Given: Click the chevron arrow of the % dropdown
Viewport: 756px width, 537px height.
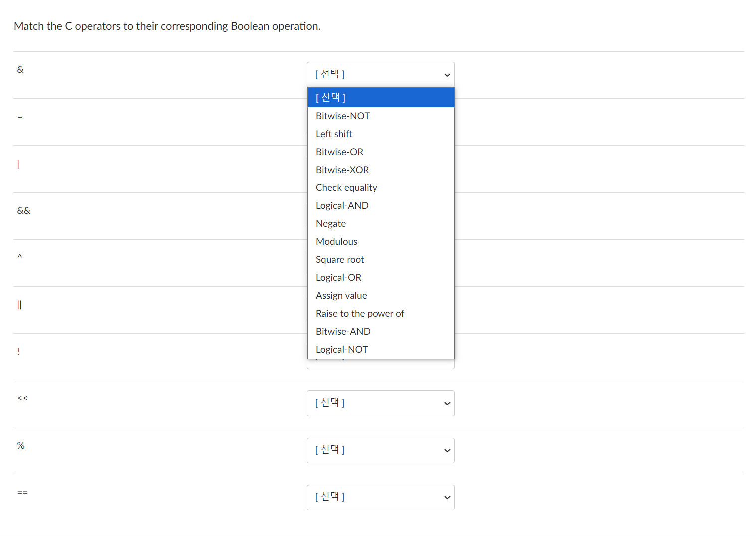Looking at the screenshot, I should tap(447, 451).
